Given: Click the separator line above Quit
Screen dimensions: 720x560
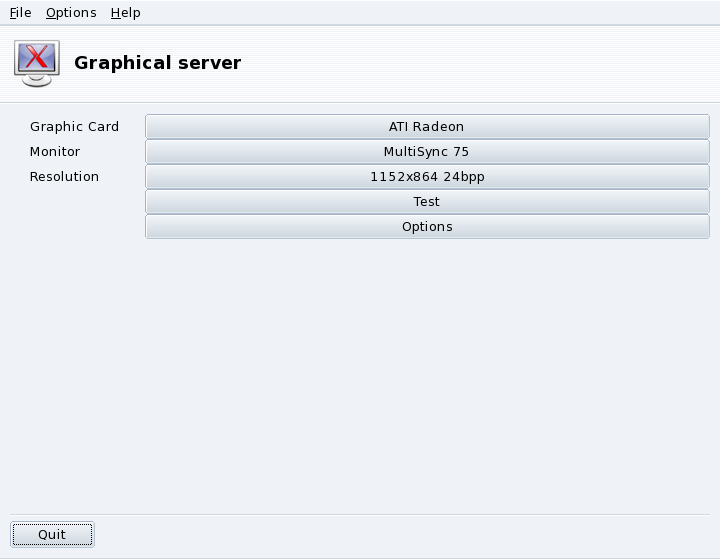Looking at the screenshot, I should [x=360, y=515].
